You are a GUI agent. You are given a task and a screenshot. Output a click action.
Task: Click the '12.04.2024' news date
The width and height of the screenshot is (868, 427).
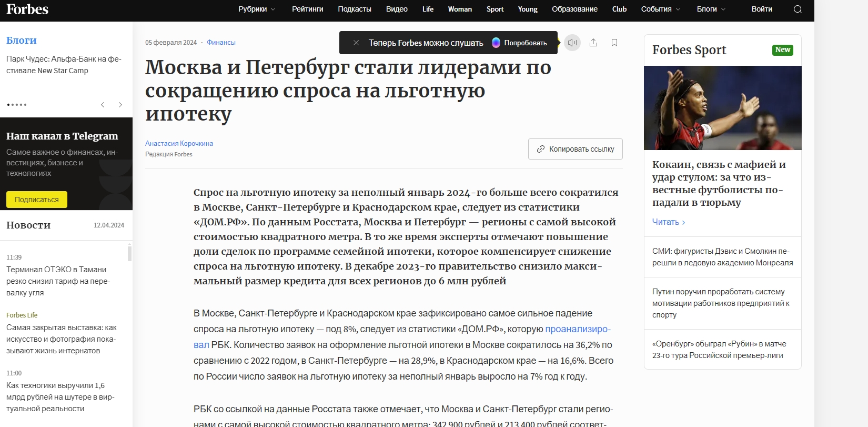pyautogui.click(x=109, y=225)
